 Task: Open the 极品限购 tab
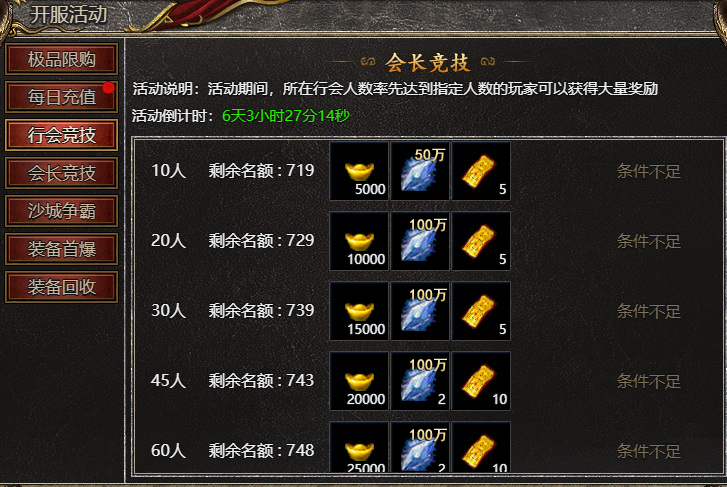62,59
